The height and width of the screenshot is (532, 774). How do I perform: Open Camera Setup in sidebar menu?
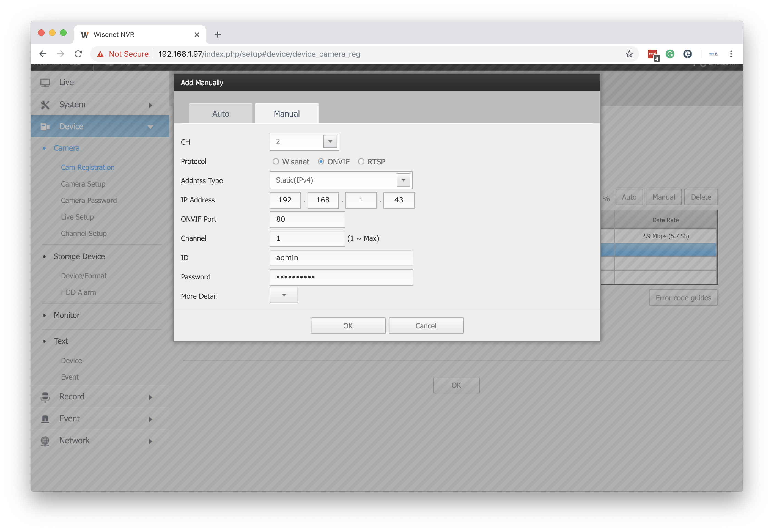click(x=83, y=184)
